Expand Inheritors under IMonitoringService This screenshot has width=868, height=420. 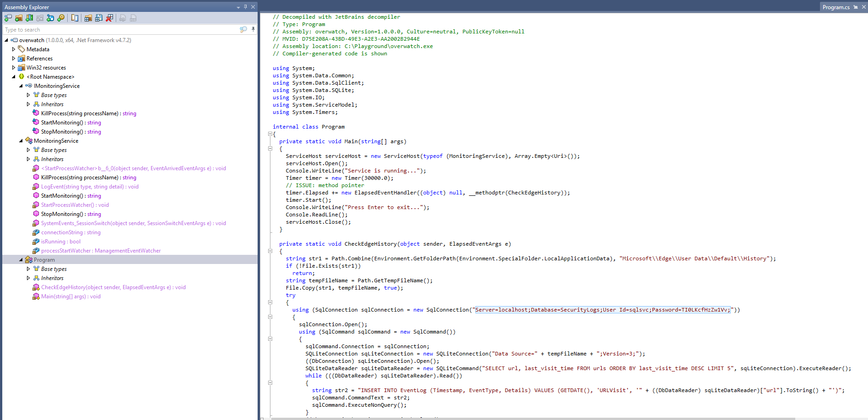coord(28,104)
